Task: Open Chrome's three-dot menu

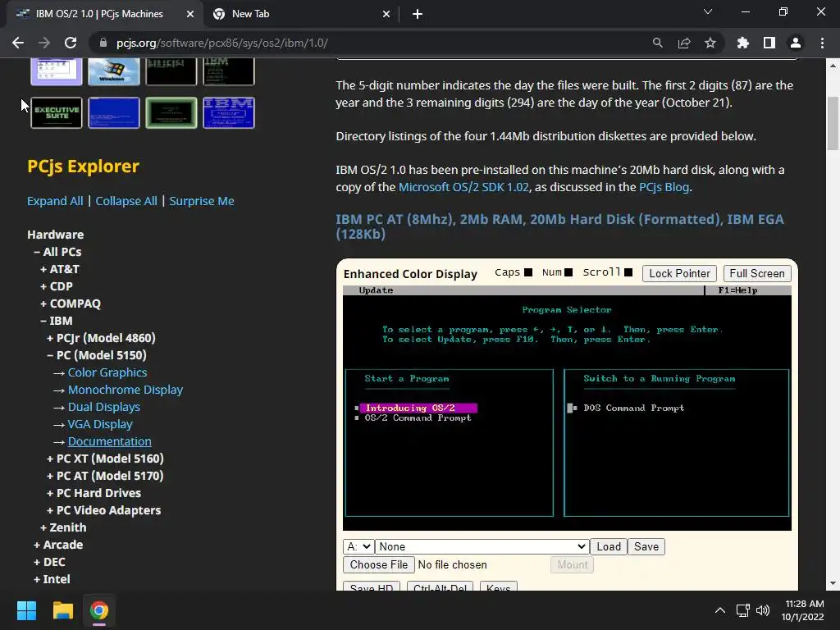Action: coord(822,43)
